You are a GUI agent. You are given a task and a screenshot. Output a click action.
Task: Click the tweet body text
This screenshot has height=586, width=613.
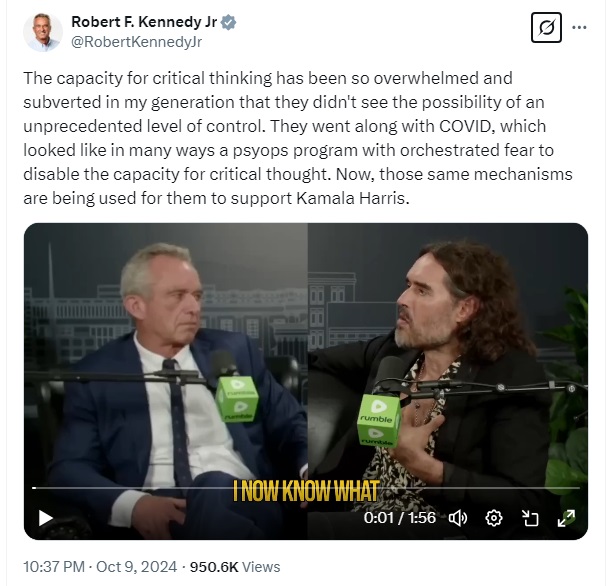click(298, 138)
